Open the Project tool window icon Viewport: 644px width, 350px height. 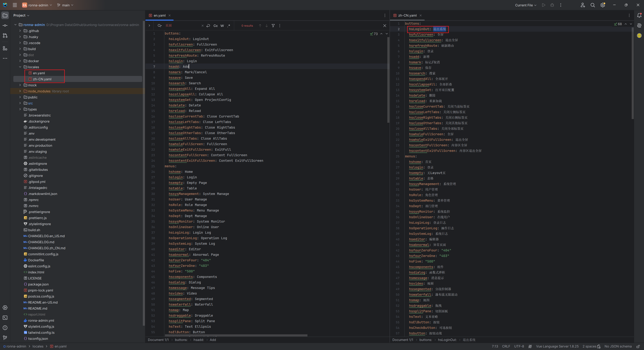pyautogui.click(x=5, y=15)
